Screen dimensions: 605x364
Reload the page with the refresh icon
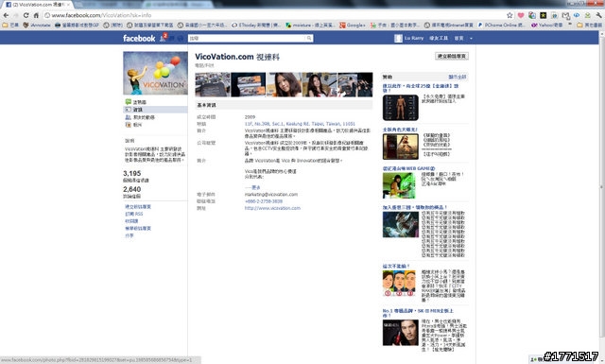coord(26,15)
